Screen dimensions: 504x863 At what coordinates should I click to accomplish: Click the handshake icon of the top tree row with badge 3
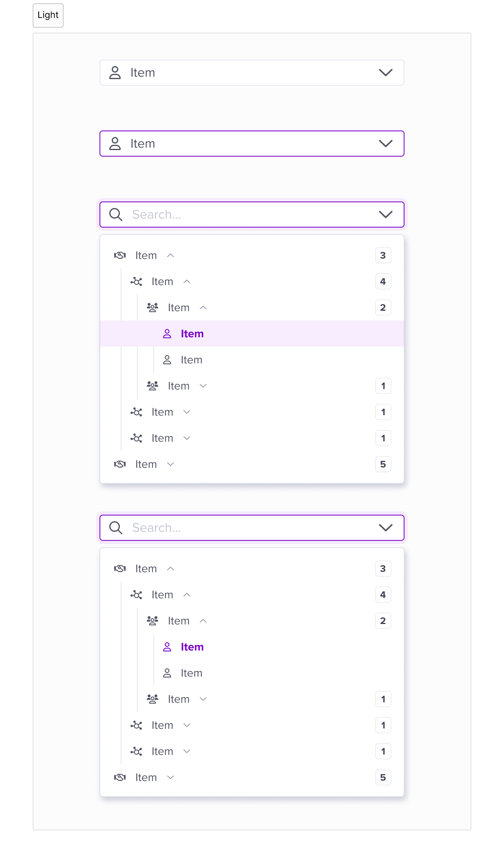[120, 255]
